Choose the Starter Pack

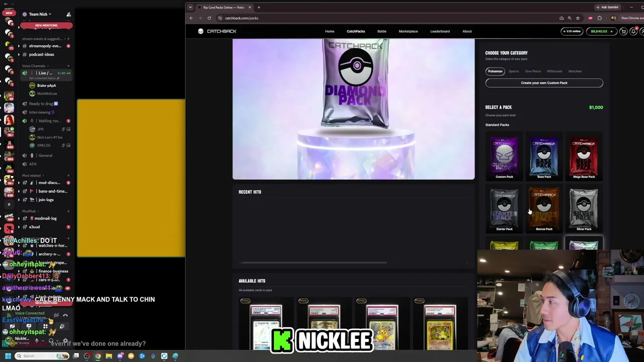[504, 209]
